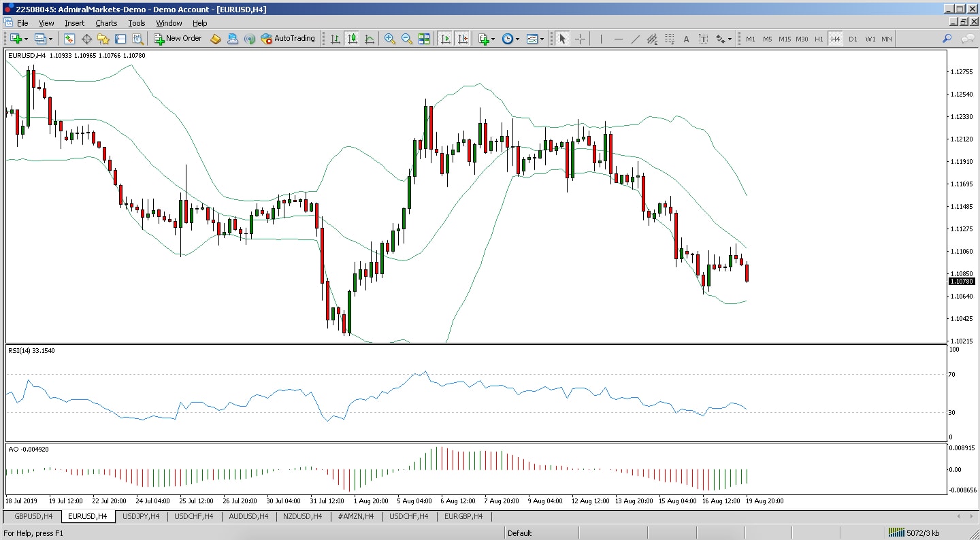Click the 5072/3 kb connection status

[x=915, y=533]
